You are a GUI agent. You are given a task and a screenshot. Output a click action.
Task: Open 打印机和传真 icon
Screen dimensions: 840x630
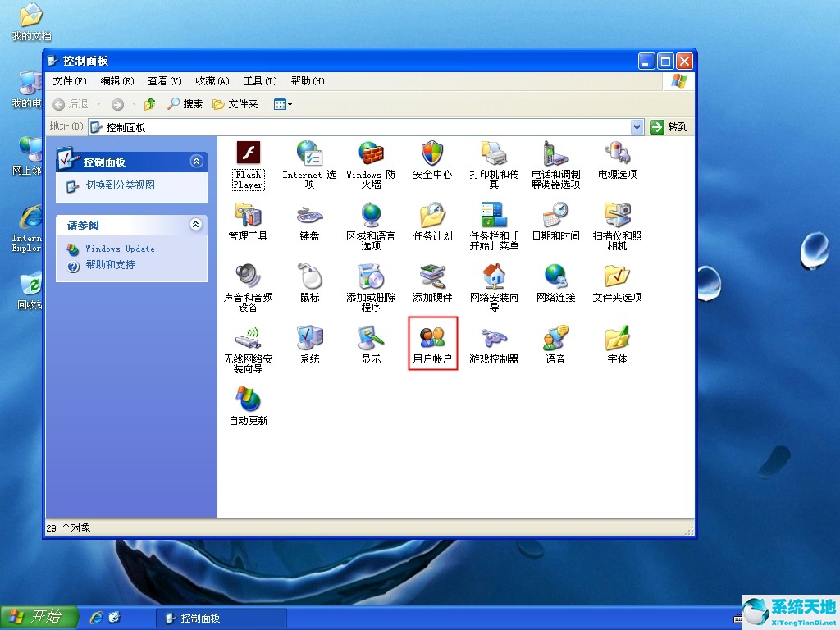[x=494, y=165]
